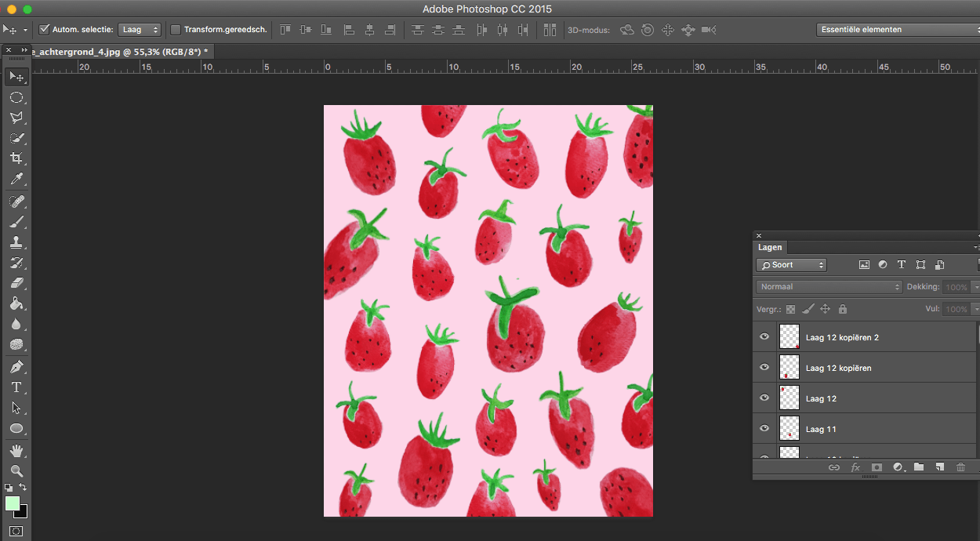
Task: Open the Essentiële elementen workspace dropdown
Action: [x=897, y=30]
